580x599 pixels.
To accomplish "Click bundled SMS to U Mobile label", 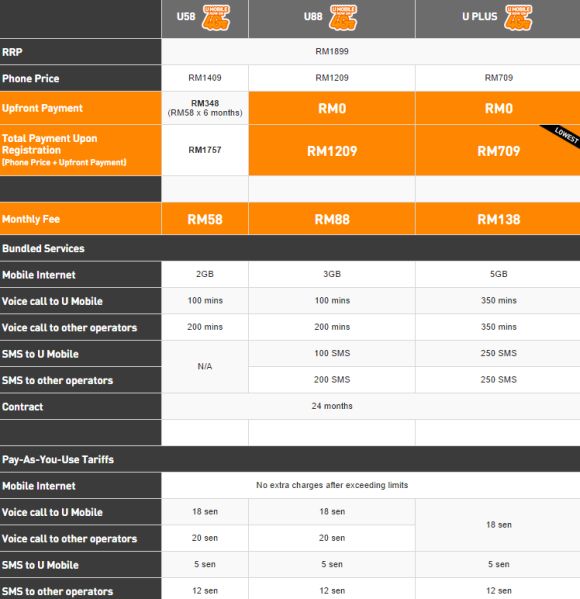I will click(40, 354).
